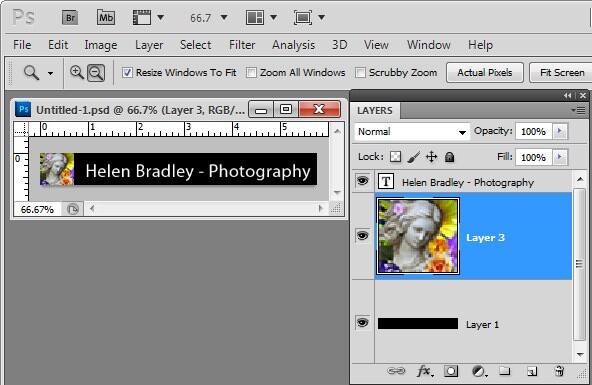Click the Actual Pixels button

(485, 72)
